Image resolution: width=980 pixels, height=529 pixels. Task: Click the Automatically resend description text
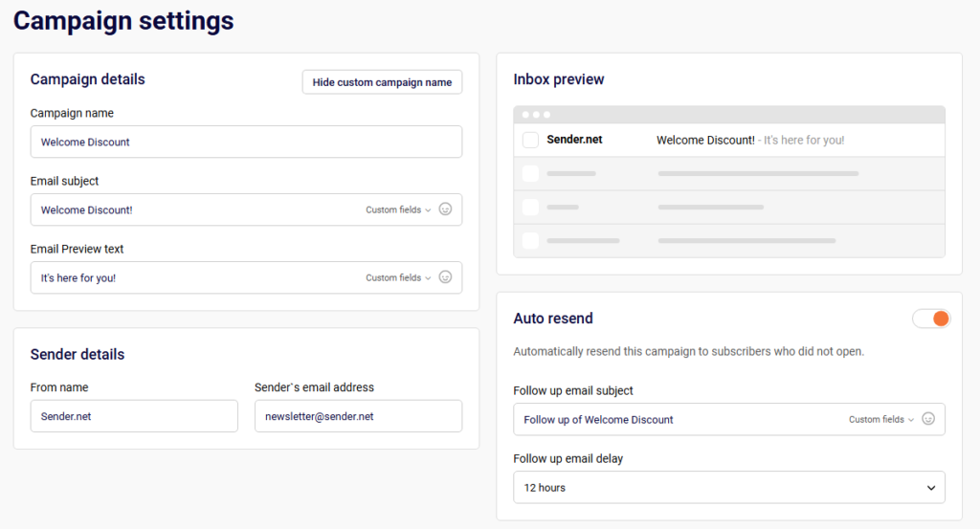689,352
